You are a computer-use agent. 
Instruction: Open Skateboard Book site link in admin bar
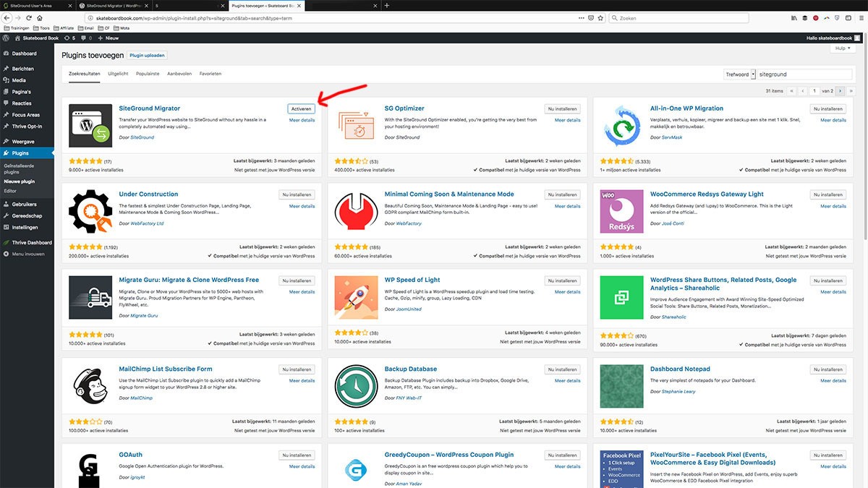37,38
